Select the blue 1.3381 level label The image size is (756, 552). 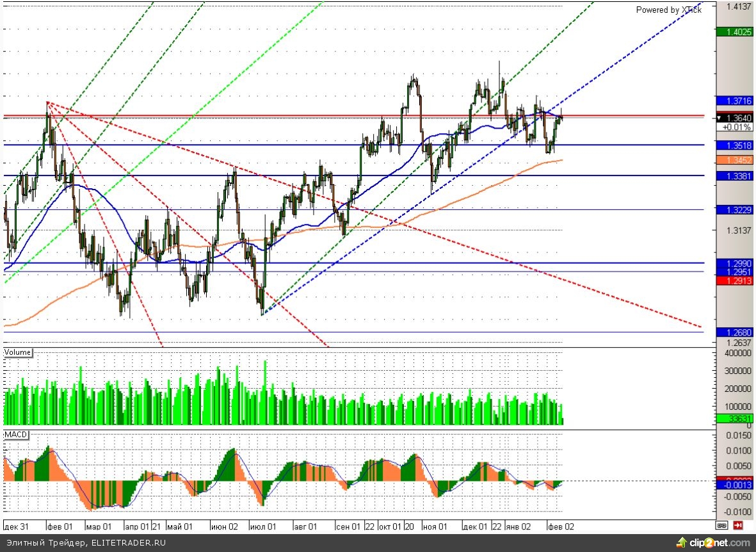[734, 176]
